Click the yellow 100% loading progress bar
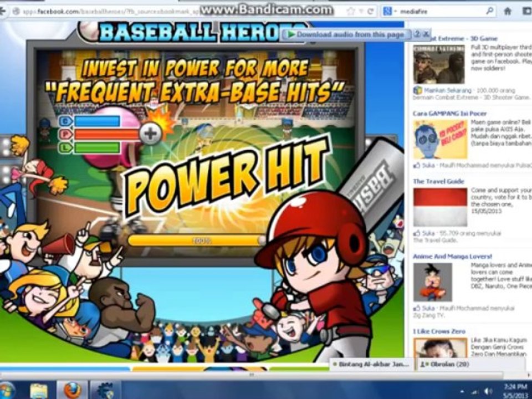This screenshot has height=399, width=532. (x=196, y=241)
